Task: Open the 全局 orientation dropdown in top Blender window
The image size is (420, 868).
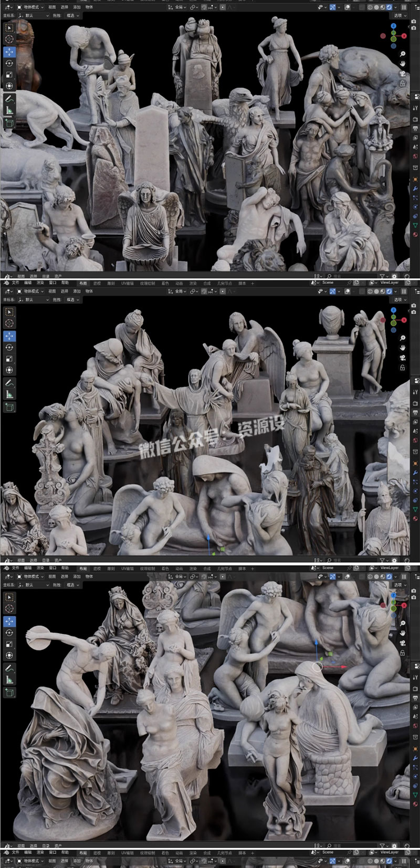Action: (x=177, y=7)
